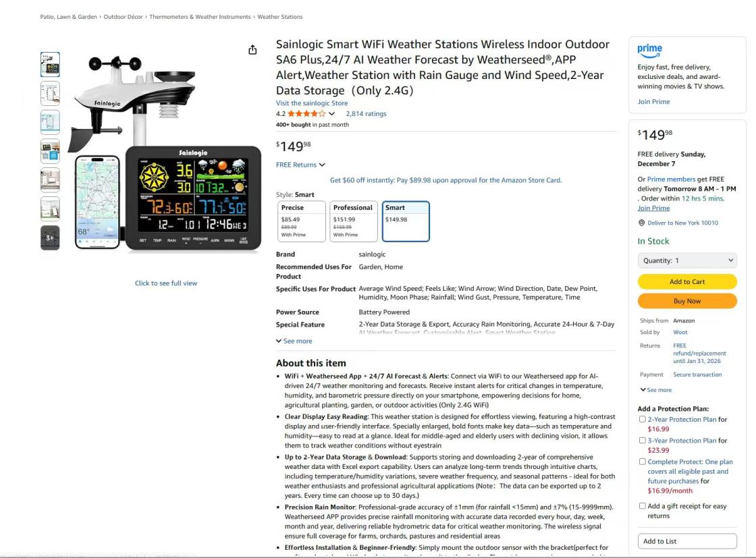Viewport: 756px width, 558px height.
Task: Open the Quantity dropdown
Action: [x=687, y=260]
